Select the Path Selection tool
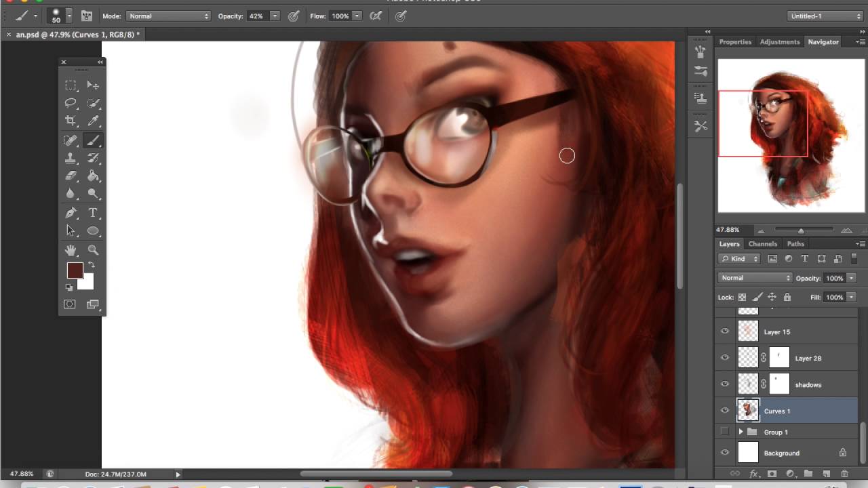 (71, 230)
